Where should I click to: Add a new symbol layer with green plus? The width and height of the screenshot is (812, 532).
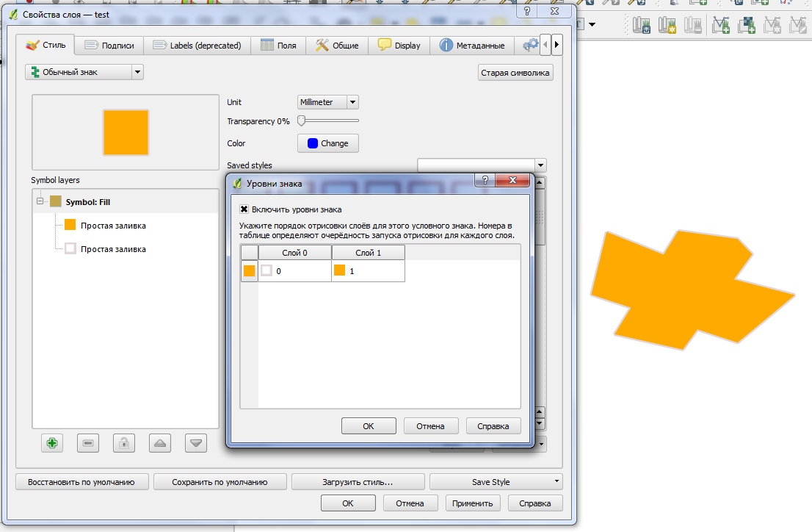51,443
